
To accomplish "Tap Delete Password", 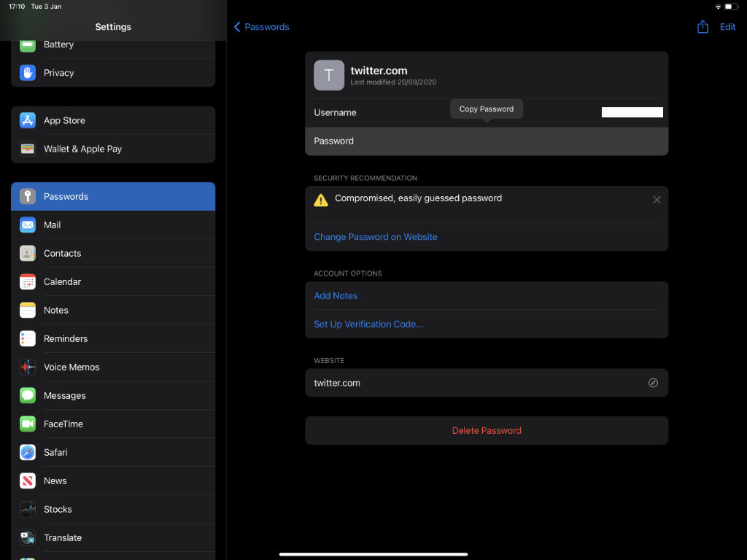I will [487, 430].
